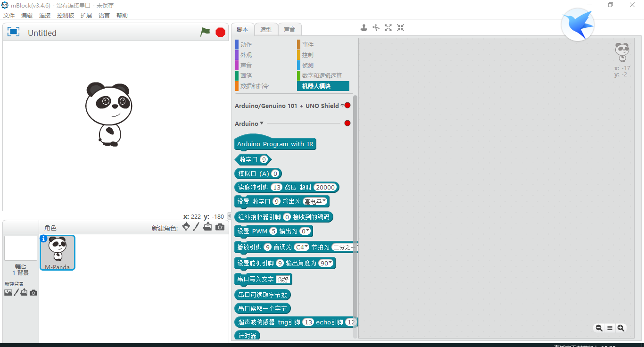This screenshot has width=644, height=347.
Task: Select the 数据和指令 block category
Action: [254, 86]
